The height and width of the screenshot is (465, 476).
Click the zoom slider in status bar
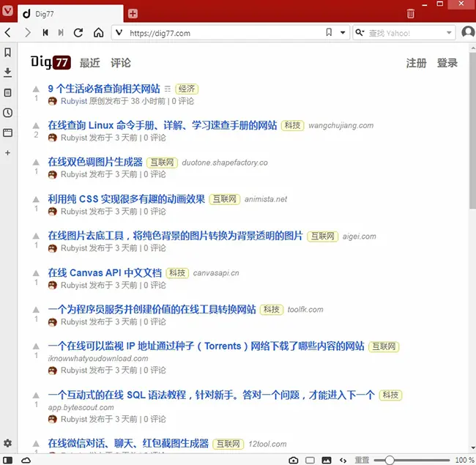click(412, 460)
